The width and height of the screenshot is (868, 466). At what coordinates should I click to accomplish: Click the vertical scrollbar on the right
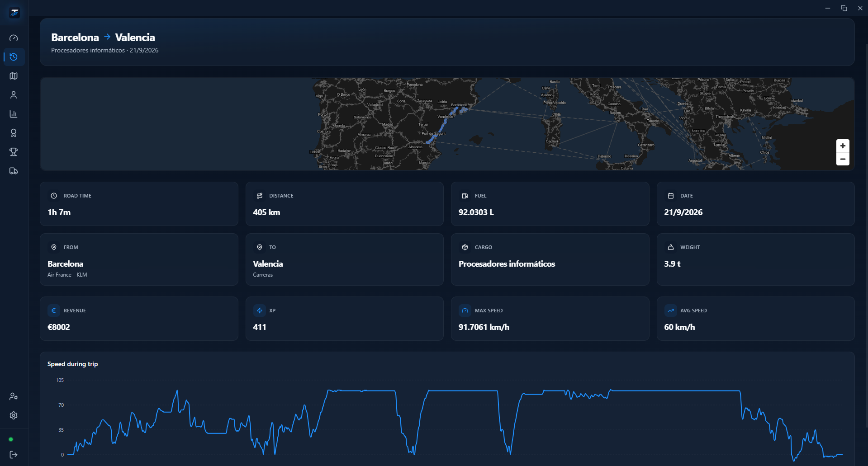click(866, 235)
